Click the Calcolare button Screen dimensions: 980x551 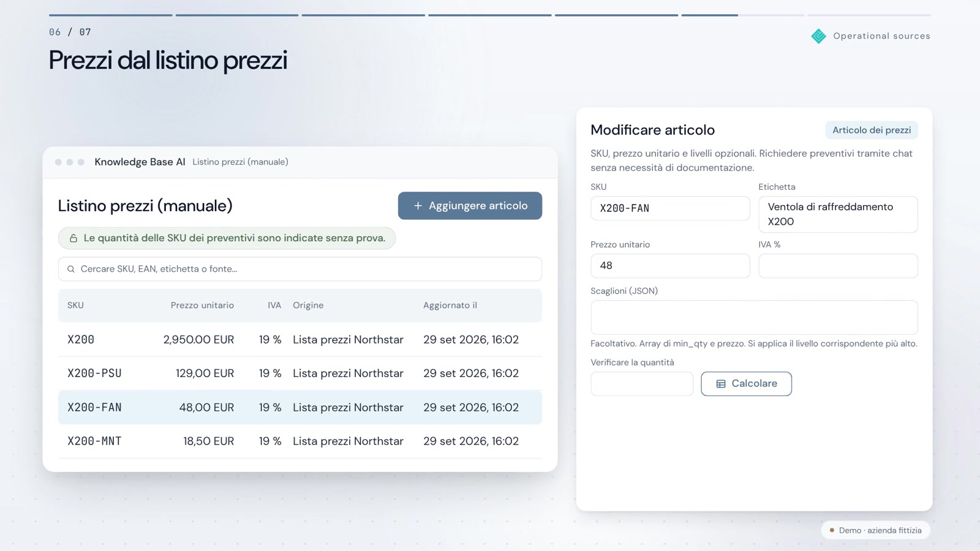point(746,384)
